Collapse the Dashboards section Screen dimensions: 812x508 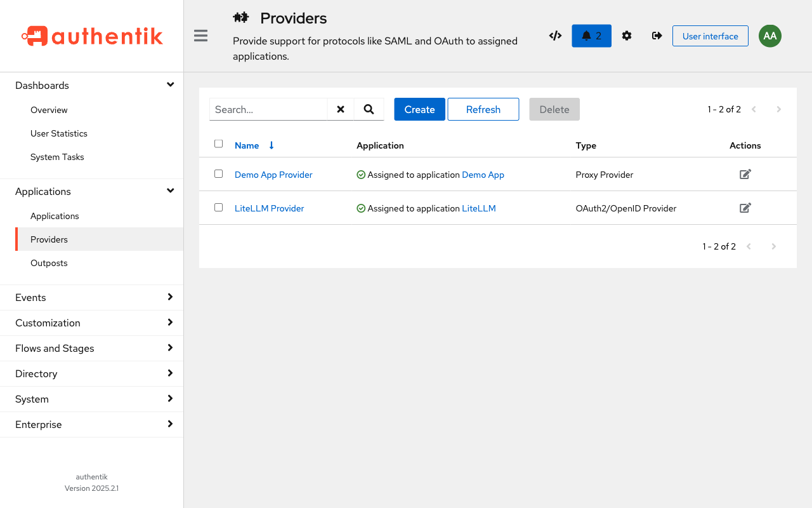point(91,85)
